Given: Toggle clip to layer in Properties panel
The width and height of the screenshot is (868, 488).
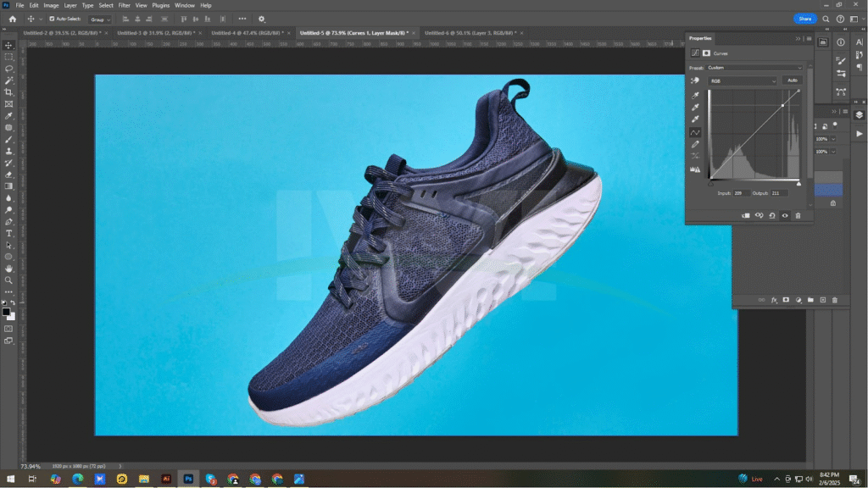Looking at the screenshot, I should (746, 216).
